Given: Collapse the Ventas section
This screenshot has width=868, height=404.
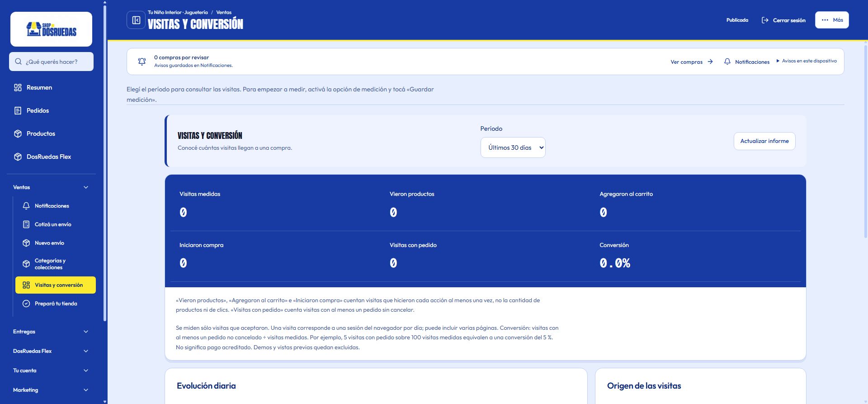Looking at the screenshot, I should (x=51, y=187).
